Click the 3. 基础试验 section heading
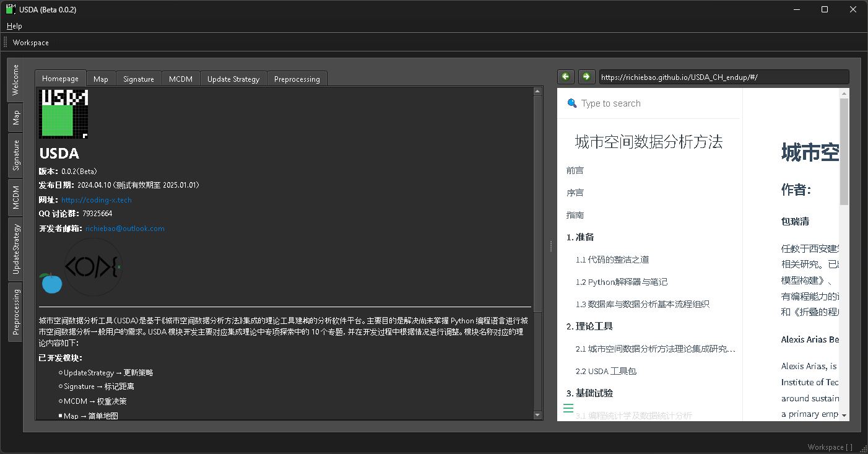The image size is (868, 454). (589, 393)
